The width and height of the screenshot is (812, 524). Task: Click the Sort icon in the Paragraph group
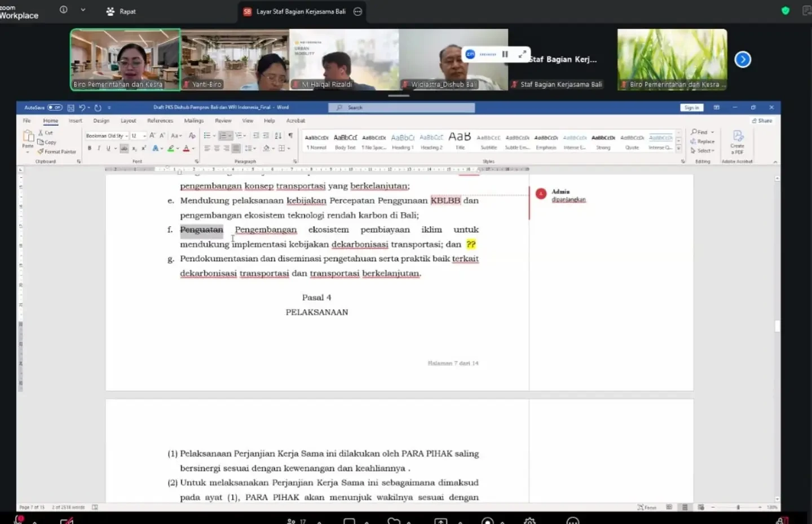[x=278, y=135]
